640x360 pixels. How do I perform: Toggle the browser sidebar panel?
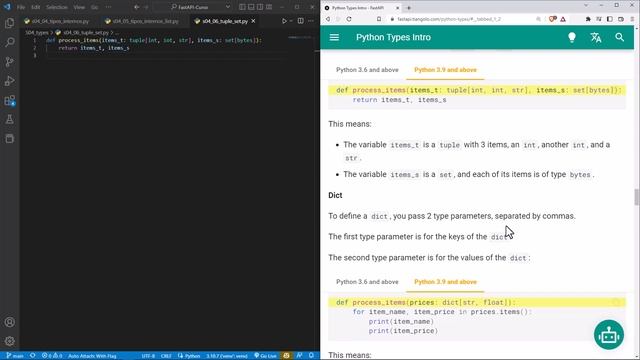point(610,19)
